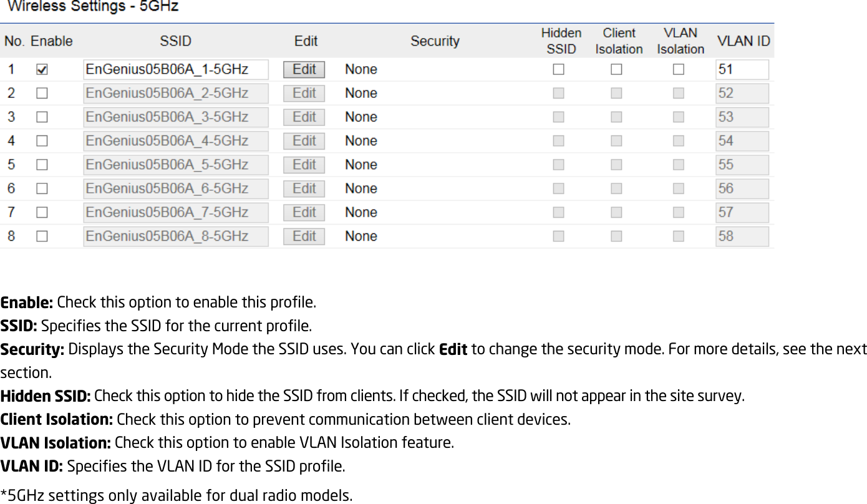Click Edit button for EnGenius05B06A_8-5GHz
The image size is (867, 504).
[304, 236]
